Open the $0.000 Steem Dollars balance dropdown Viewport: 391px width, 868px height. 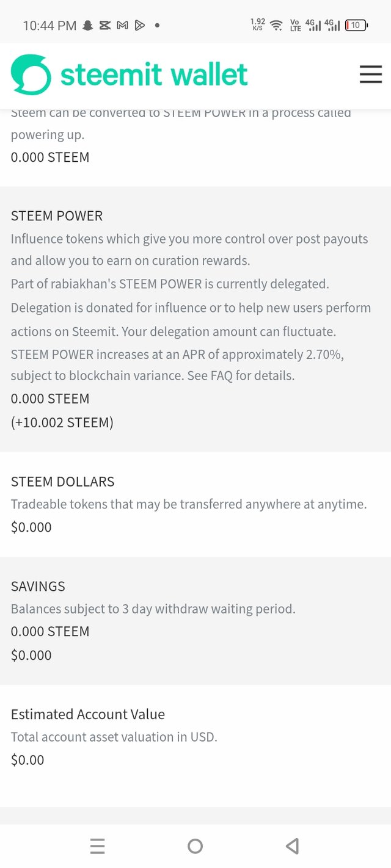coord(31,527)
